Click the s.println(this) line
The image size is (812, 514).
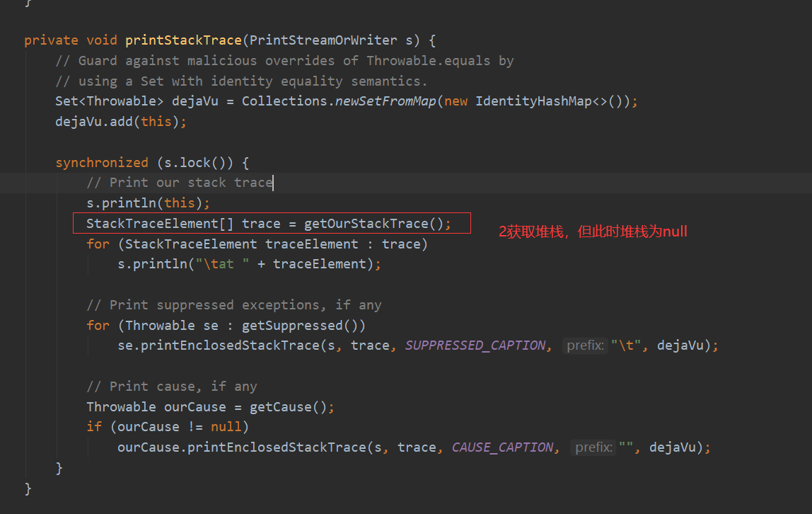tap(148, 203)
